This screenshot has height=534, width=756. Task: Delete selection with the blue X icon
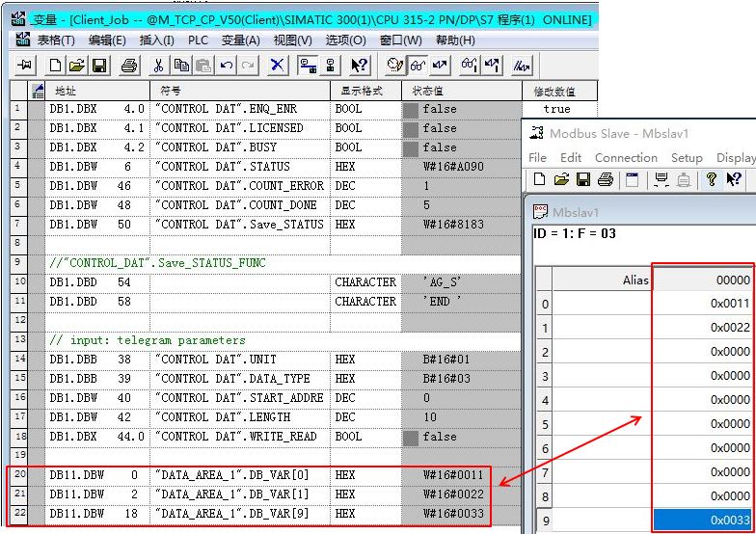[x=278, y=66]
